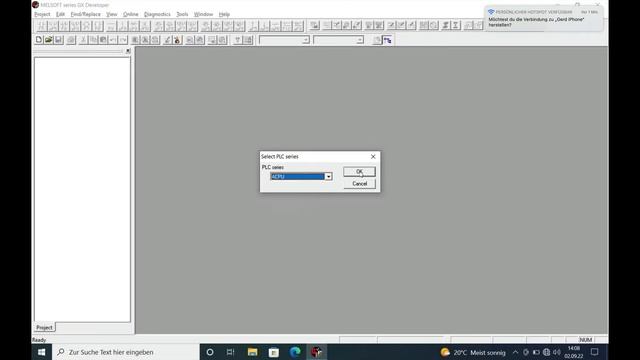Open File Explorer from the taskbar

(252, 352)
